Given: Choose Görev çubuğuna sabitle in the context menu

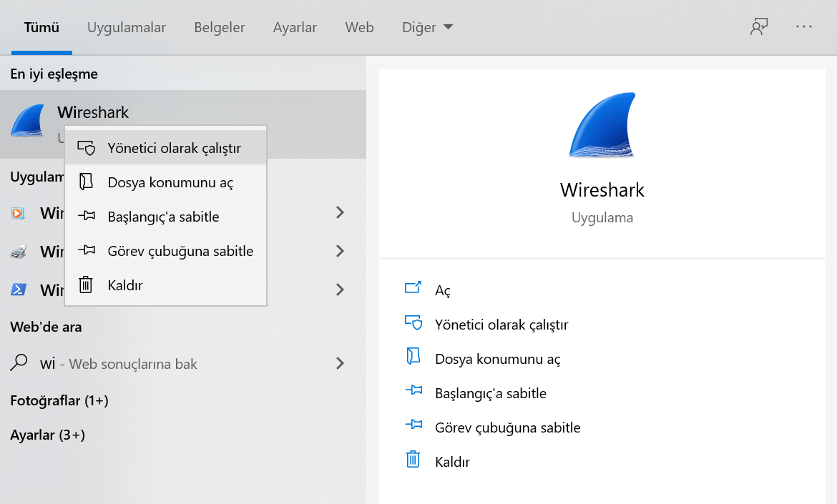Looking at the screenshot, I should (x=165, y=251).
